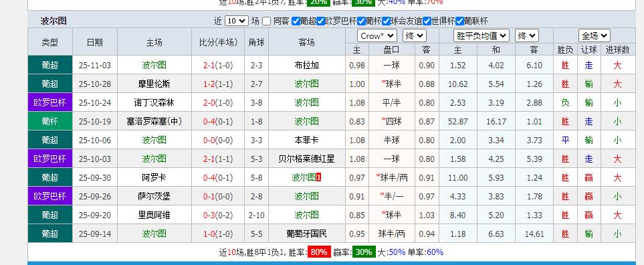Click the 平/半 handicap cell
644x265 pixels.
click(x=391, y=102)
